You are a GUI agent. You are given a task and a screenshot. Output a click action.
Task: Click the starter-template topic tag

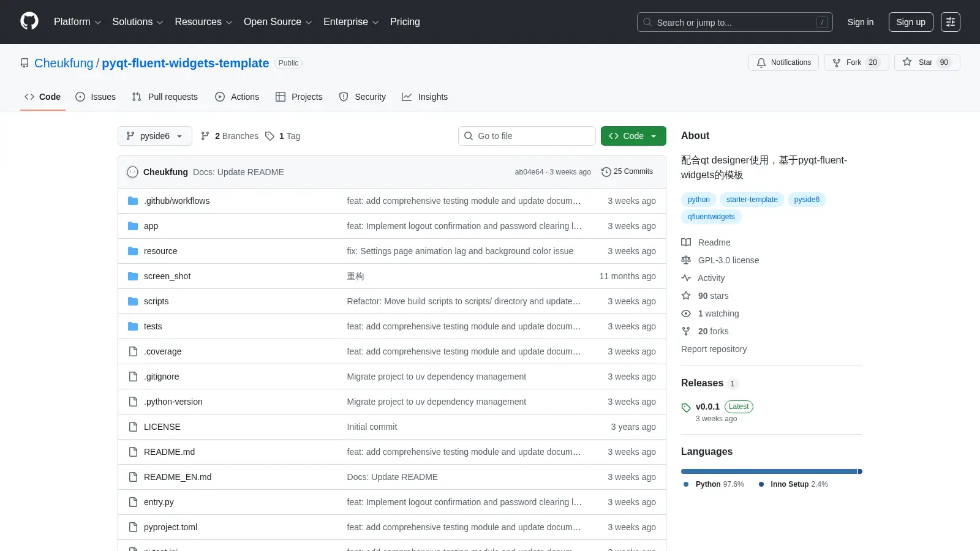click(752, 200)
